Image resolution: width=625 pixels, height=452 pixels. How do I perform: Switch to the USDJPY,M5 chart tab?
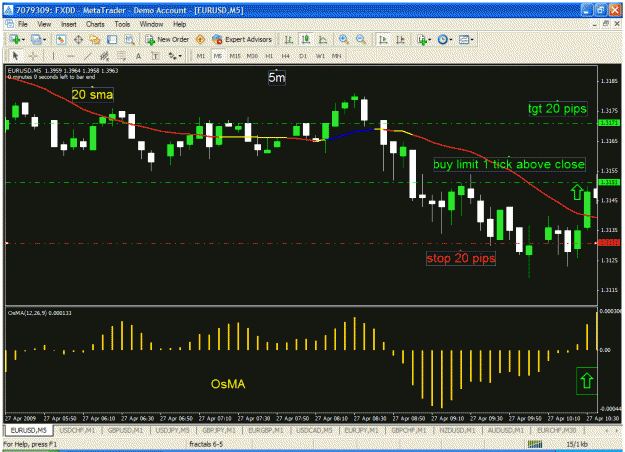(x=173, y=430)
